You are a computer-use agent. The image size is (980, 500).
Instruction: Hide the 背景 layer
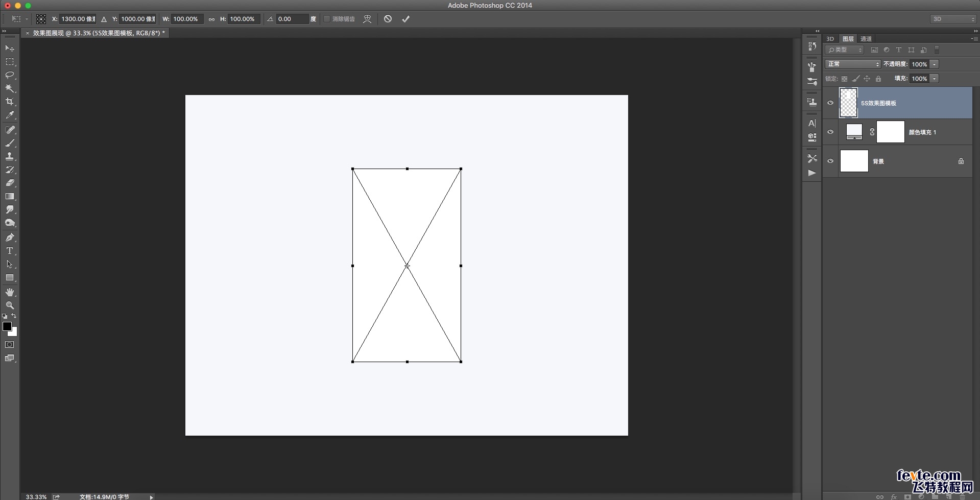coord(830,161)
